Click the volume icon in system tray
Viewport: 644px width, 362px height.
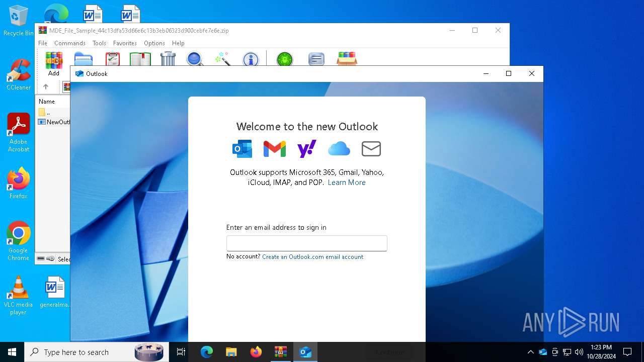(579, 352)
